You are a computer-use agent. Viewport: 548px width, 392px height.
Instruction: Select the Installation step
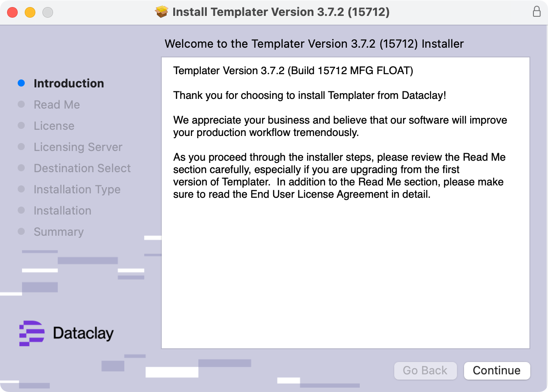point(62,211)
